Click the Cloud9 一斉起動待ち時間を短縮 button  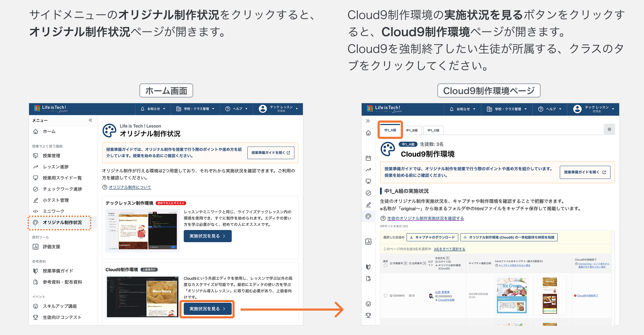pos(509,237)
